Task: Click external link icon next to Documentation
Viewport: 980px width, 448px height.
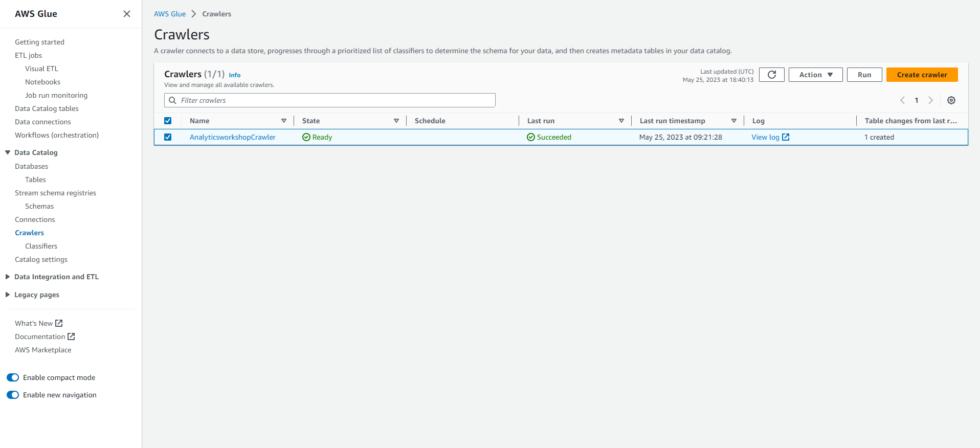Action: tap(71, 337)
